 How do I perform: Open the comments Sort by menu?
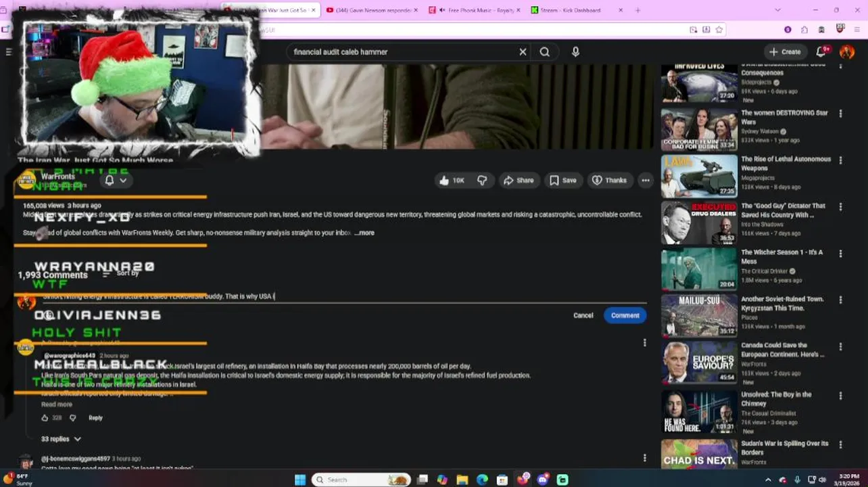pyautogui.click(x=122, y=273)
